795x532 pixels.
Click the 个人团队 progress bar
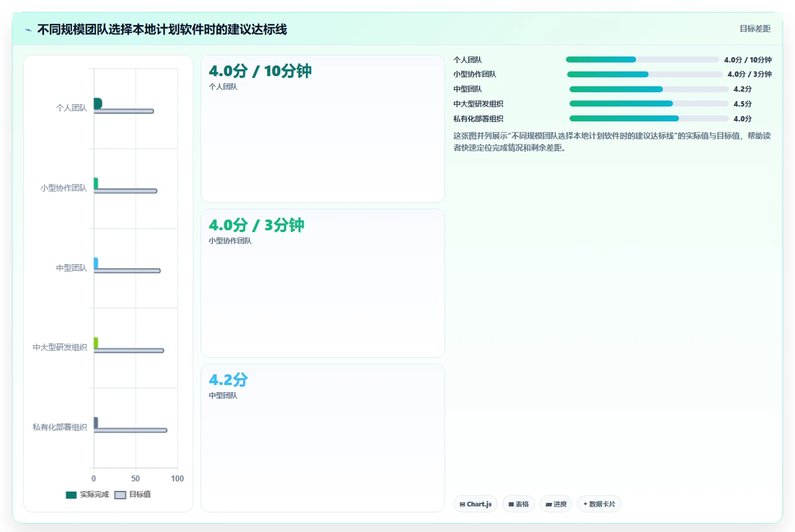643,60
